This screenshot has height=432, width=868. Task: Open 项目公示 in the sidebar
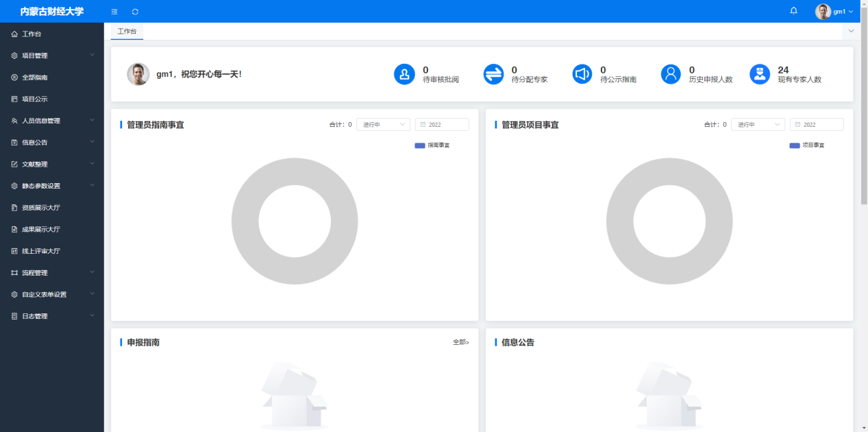click(52, 99)
